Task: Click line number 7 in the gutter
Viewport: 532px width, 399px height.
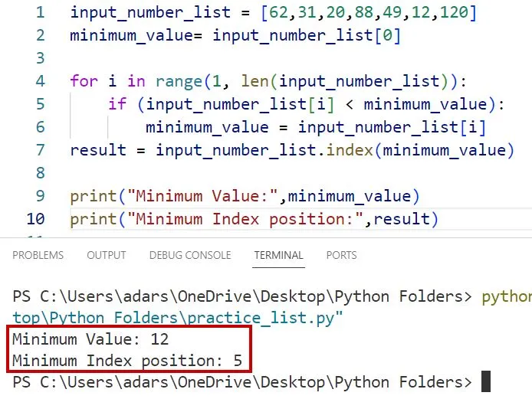Action: 40,150
